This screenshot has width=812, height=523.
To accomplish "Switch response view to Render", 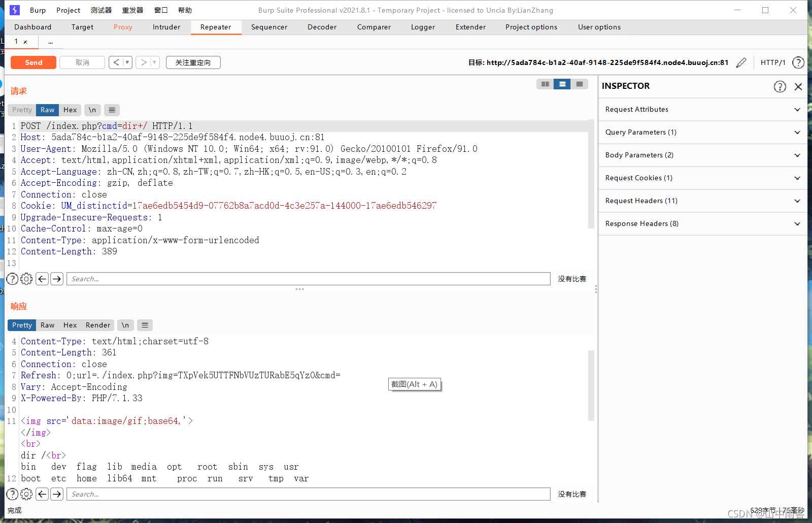I will [x=98, y=325].
